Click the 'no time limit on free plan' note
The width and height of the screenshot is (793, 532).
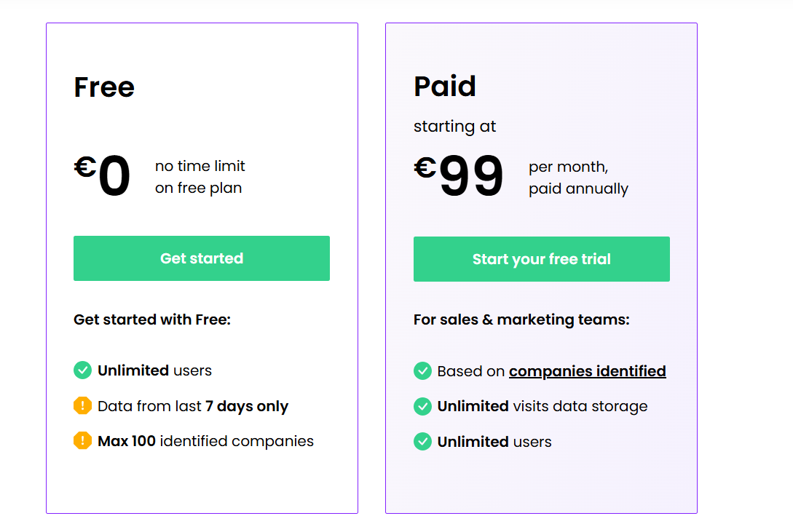point(200,177)
